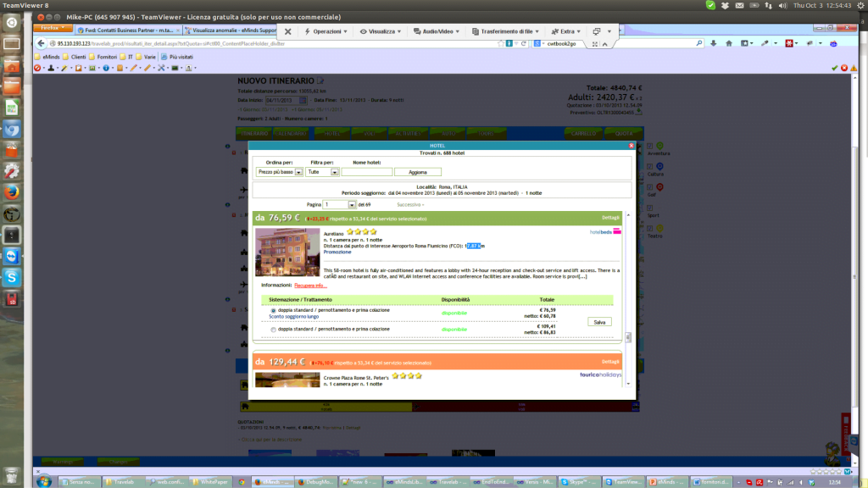Click the Windows Start orb in remote taskbar
This screenshot has height=488, width=868.
point(44,481)
